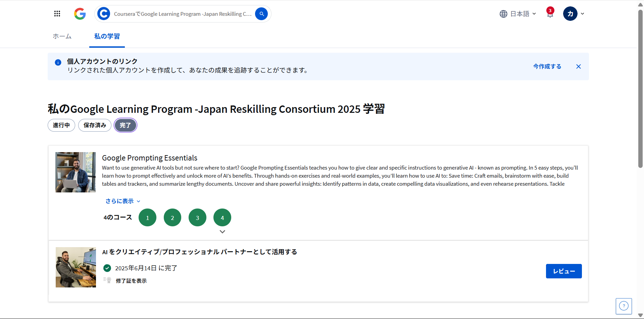Image resolution: width=644 pixels, height=319 pixels.
Task: Select the 私の学習 tab
Action: coord(107,36)
